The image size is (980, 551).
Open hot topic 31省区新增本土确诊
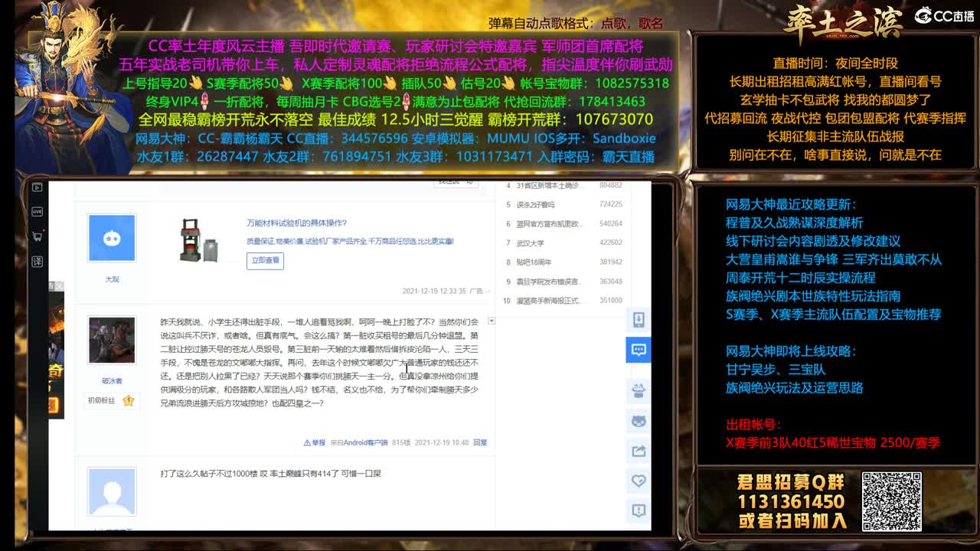click(x=549, y=185)
